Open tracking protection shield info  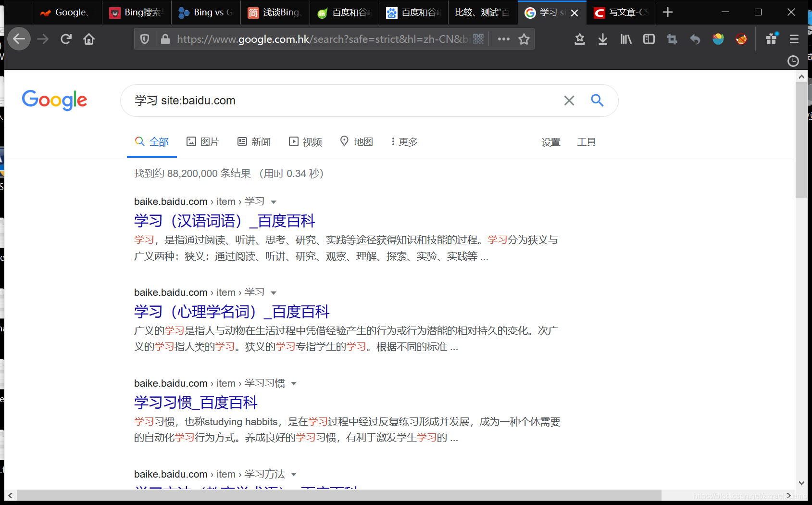coord(145,39)
